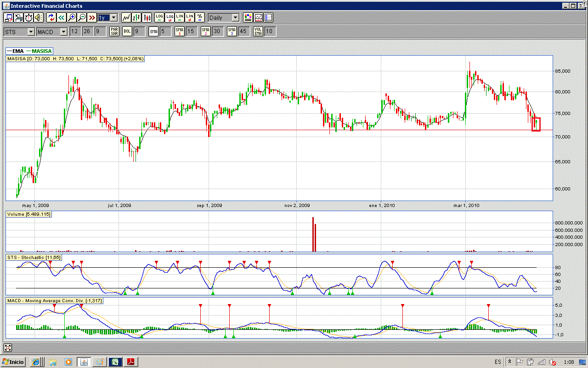Click the EMA legend label
The width and height of the screenshot is (588, 368).
(18, 51)
